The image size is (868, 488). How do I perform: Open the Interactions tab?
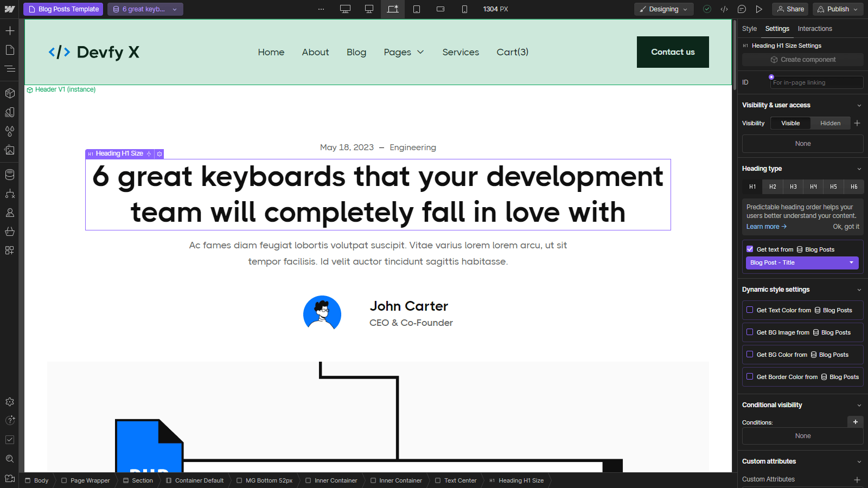pos(814,29)
